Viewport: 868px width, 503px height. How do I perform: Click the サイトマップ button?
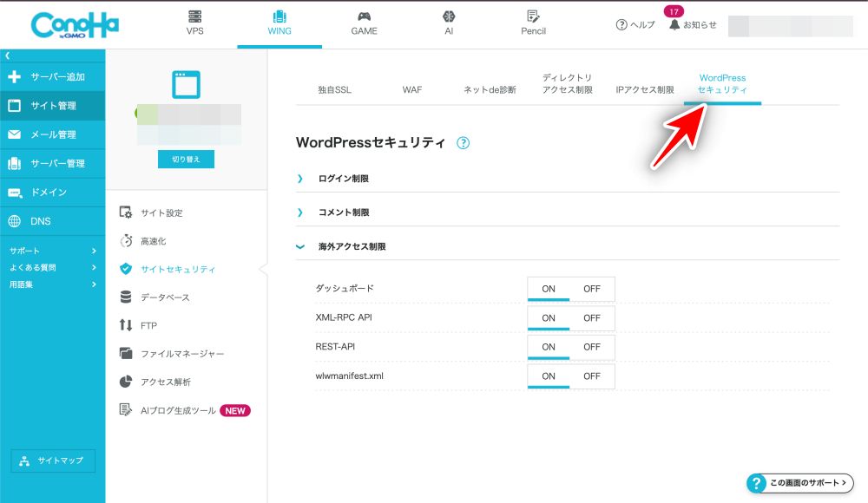pyautogui.click(x=53, y=461)
